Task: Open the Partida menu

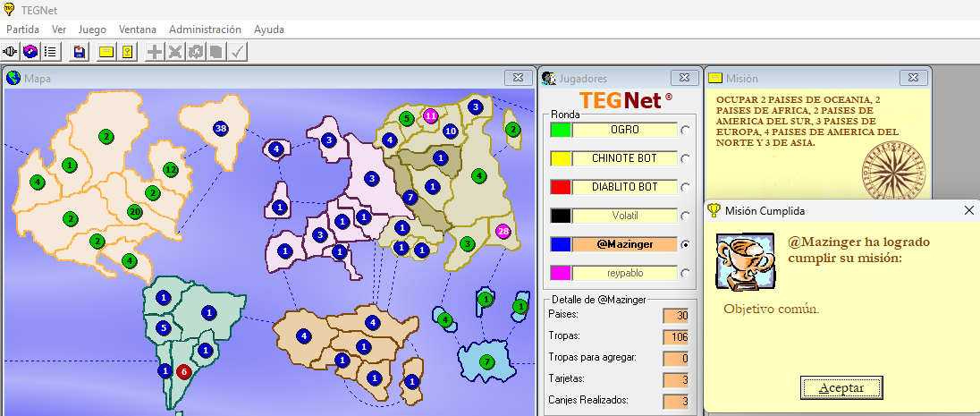Action: coord(23,30)
